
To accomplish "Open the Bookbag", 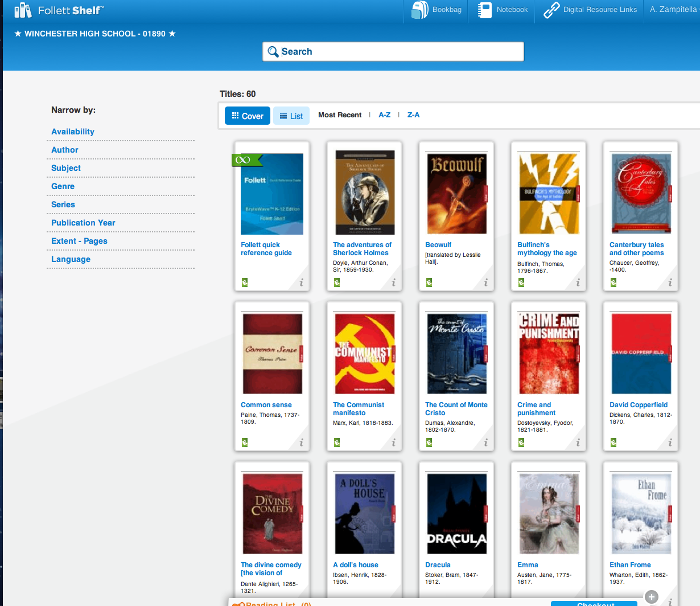I will point(435,10).
